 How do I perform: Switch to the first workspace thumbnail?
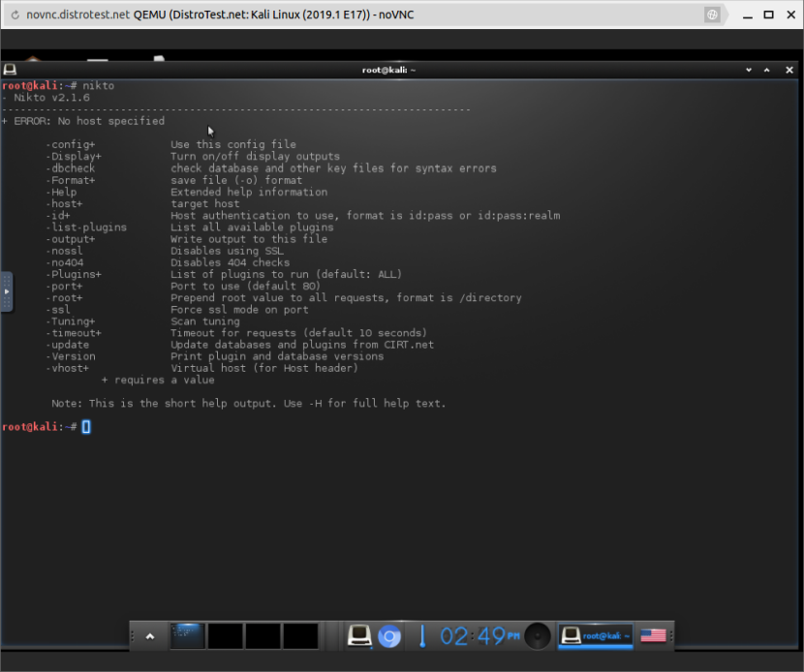click(x=185, y=636)
